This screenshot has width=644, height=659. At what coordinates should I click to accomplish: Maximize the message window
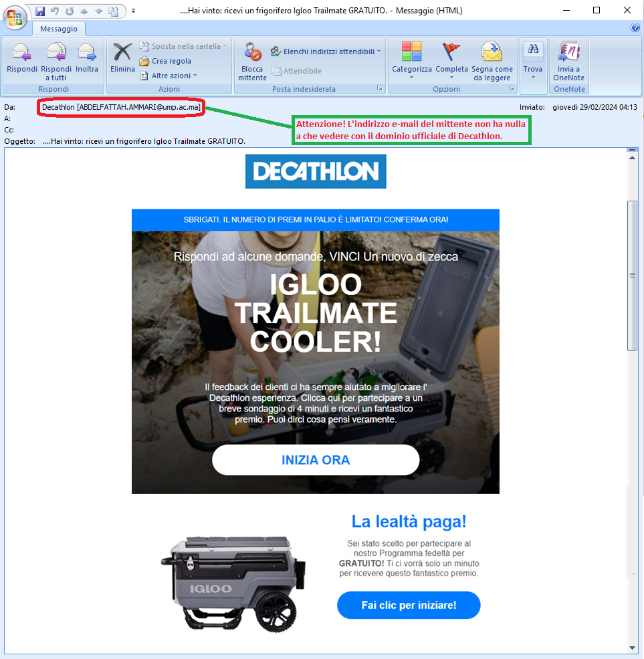[596, 10]
